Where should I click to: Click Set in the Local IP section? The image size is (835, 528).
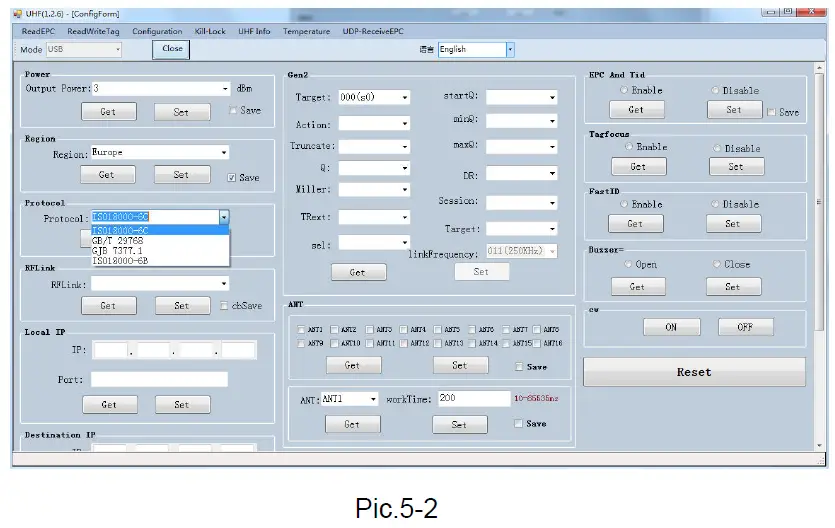tap(182, 405)
